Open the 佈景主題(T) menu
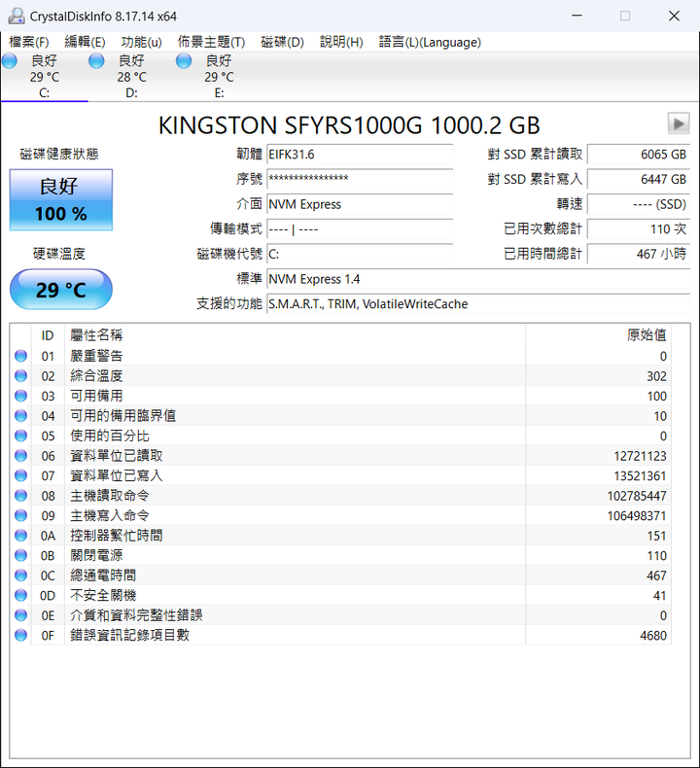This screenshot has height=768, width=700. click(211, 42)
